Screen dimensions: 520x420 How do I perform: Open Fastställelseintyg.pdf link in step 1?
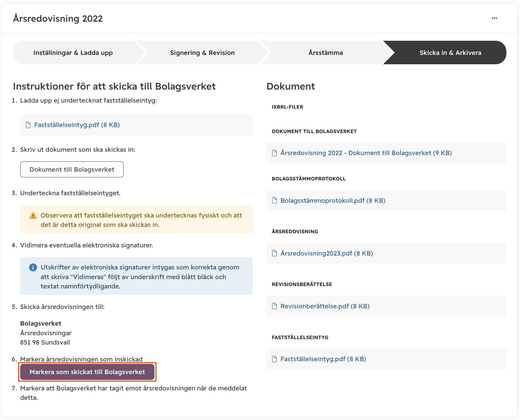coord(77,125)
